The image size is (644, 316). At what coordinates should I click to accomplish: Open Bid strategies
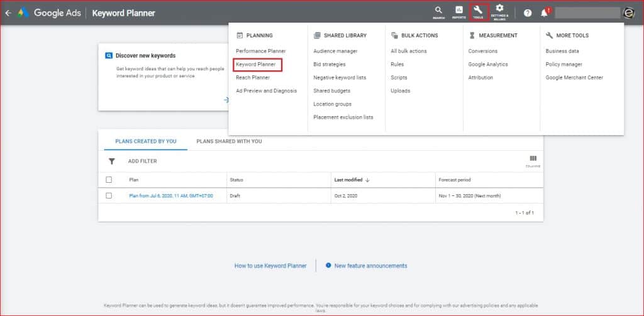tap(330, 65)
